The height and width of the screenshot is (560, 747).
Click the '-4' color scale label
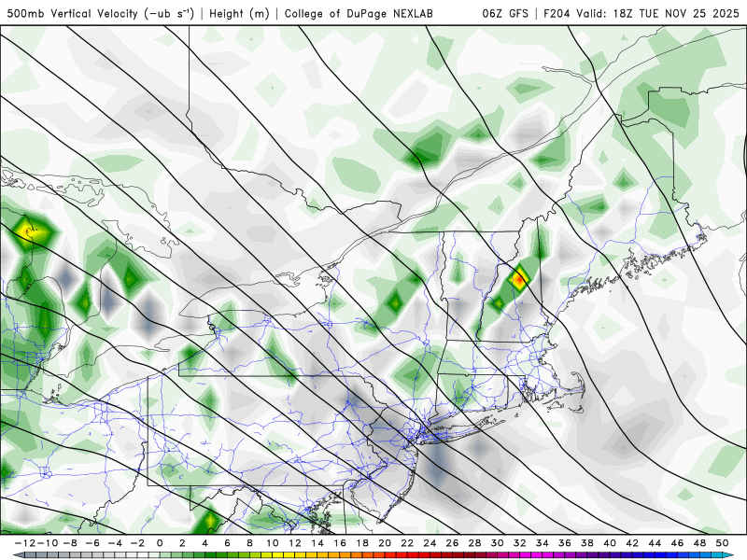115,543
